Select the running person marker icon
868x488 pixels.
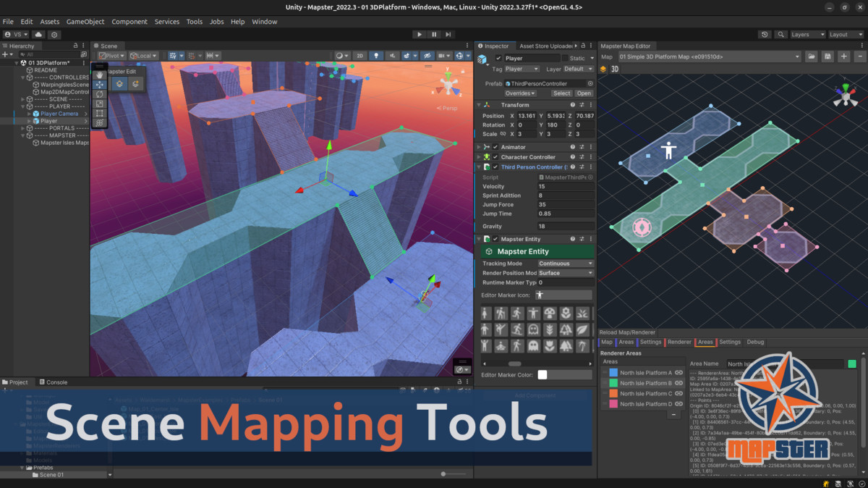point(517,314)
